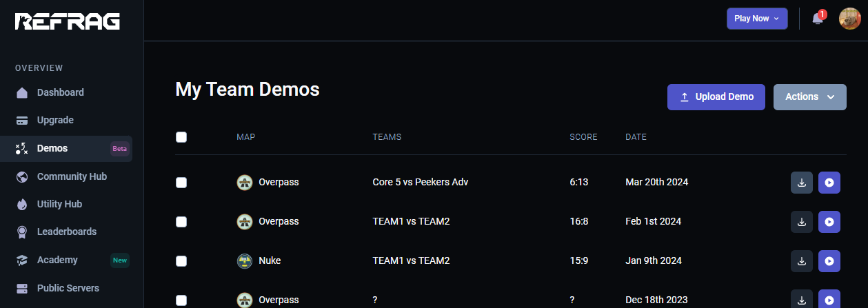Screen dimensions: 868x308
Task: Toggle the select-all demos checkbox
Action: (x=181, y=137)
